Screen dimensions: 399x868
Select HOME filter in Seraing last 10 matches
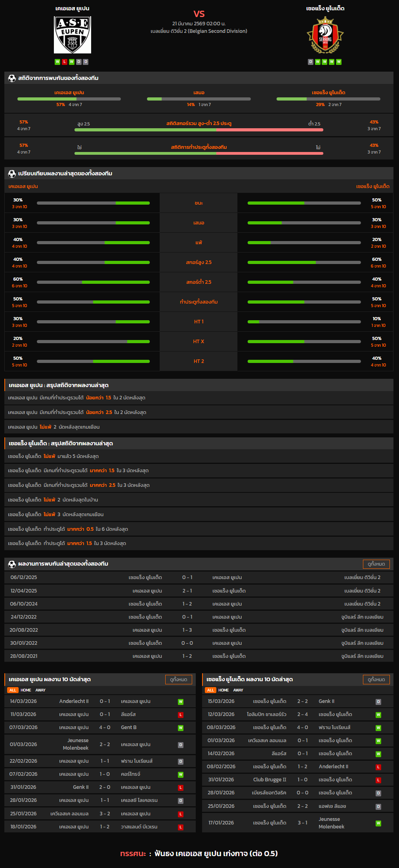click(223, 690)
